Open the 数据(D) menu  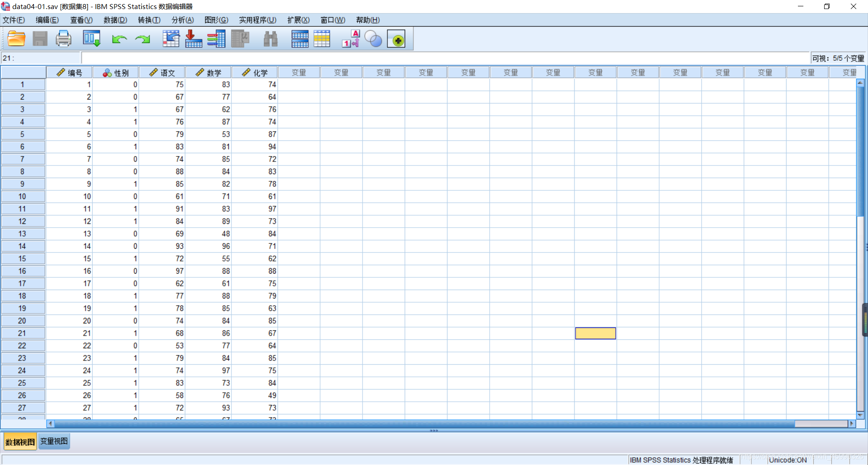(x=115, y=20)
